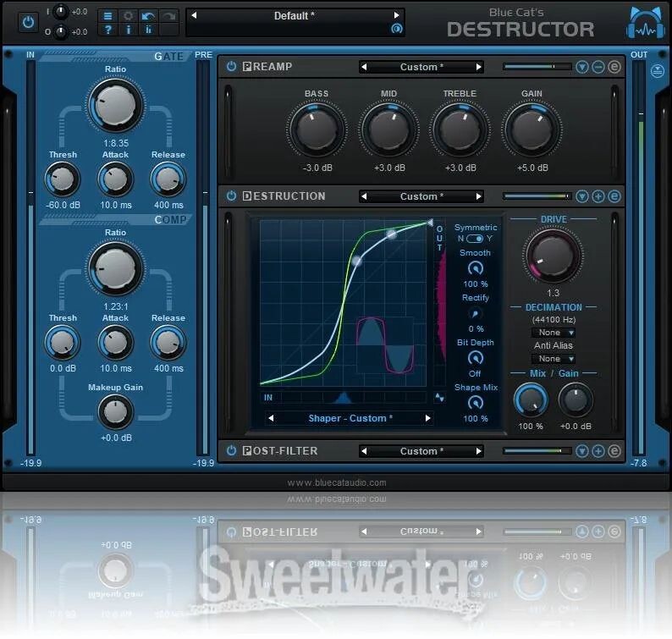Click the Destruction 'e' editor icon
672x639 pixels.
click(614, 196)
